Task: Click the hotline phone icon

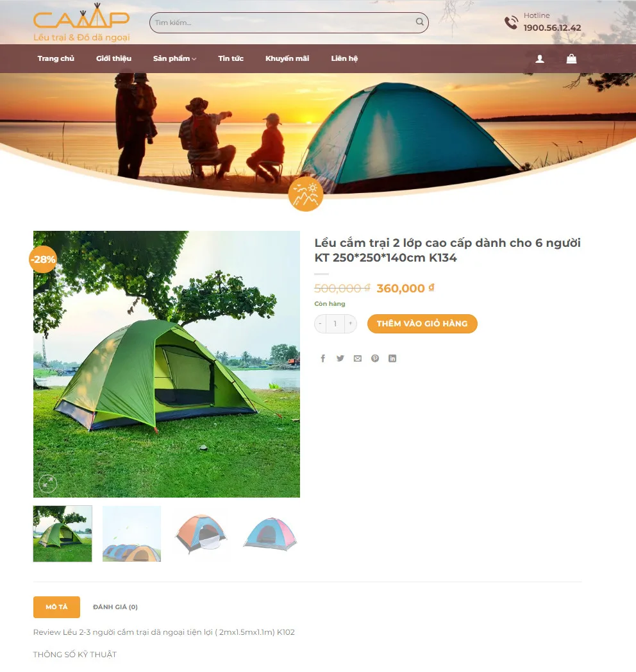Action: pos(511,22)
